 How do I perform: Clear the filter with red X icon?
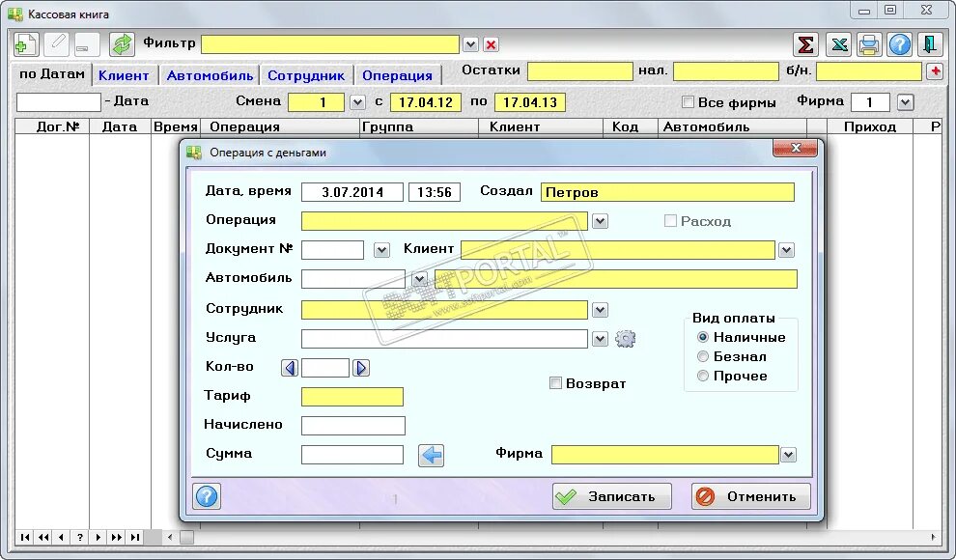[x=491, y=44]
